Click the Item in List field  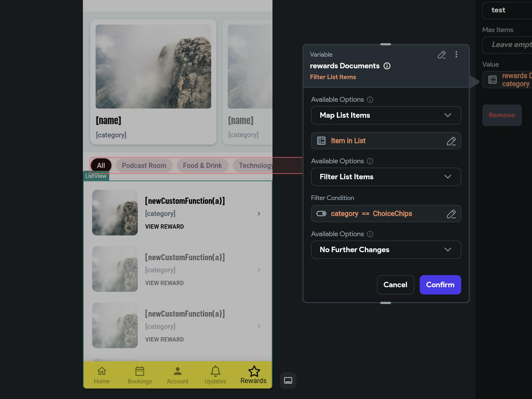386,141
